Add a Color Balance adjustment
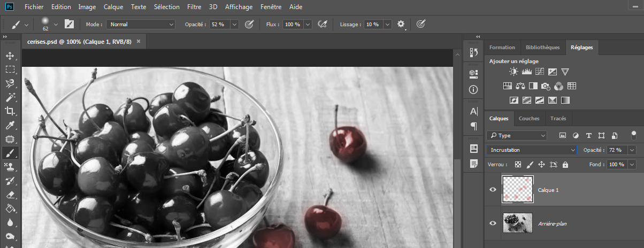This screenshot has height=248, width=644. [x=520, y=86]
